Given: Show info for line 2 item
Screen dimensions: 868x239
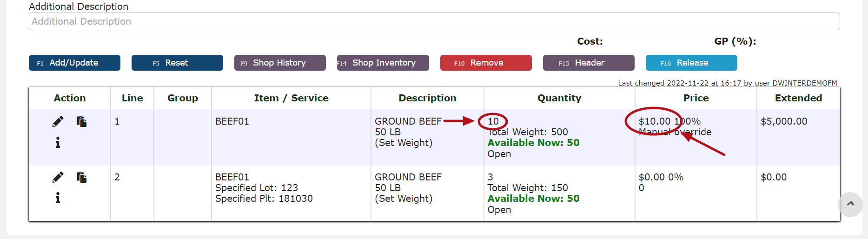Looking at the screenshot, I should pyautogui.click(x=58, y=198).
